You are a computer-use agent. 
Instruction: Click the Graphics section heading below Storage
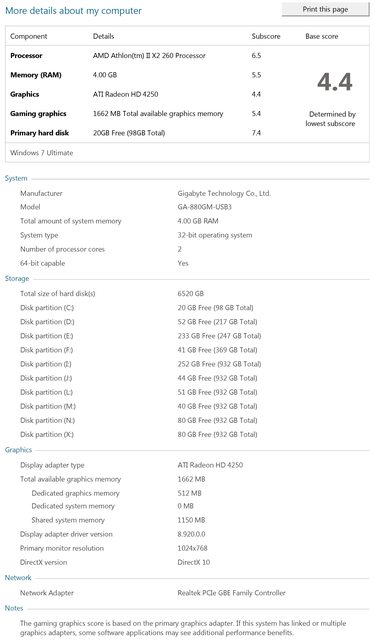[18, 450]
